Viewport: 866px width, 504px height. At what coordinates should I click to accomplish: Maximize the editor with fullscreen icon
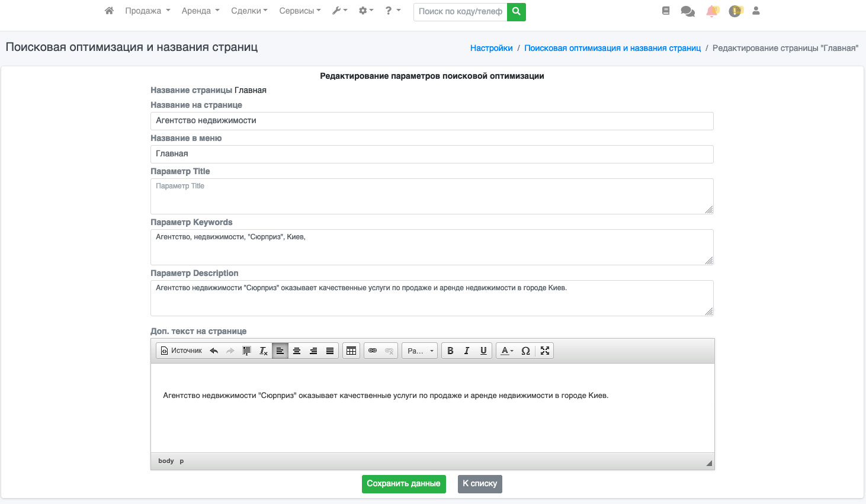[545, 351]
